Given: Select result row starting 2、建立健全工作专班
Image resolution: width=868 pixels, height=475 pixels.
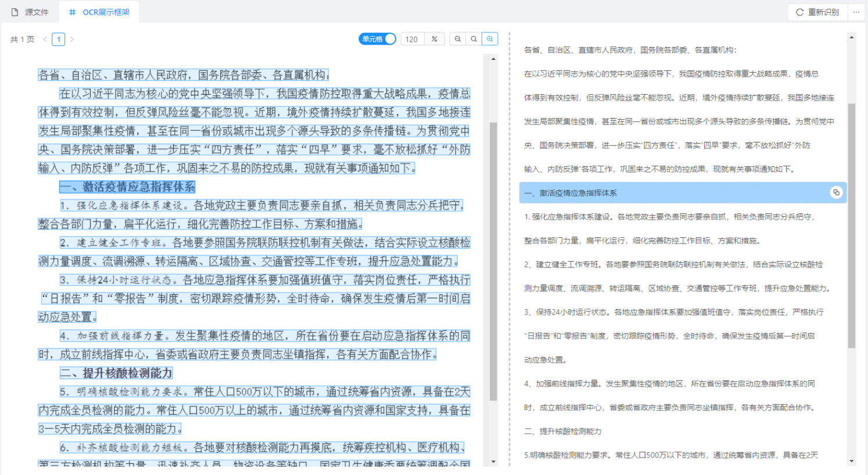Looking at the screenshot, I should click(683, 265).
